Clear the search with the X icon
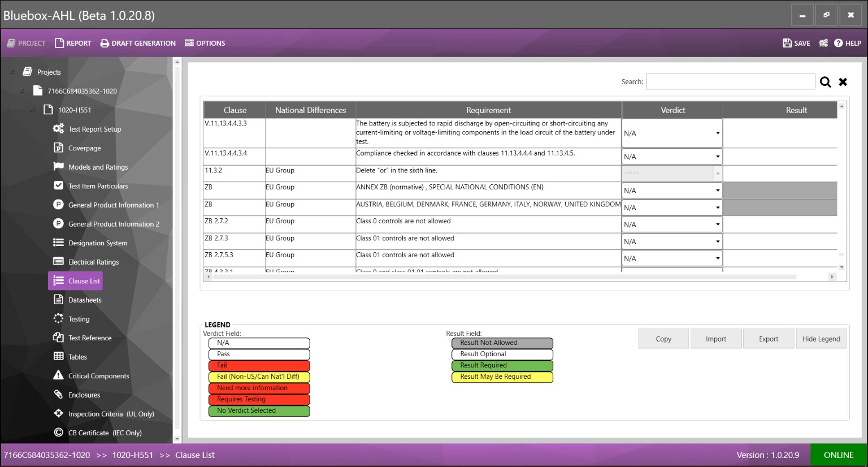The width and height of the screenshot is (868, 467). tap(843, 81)
